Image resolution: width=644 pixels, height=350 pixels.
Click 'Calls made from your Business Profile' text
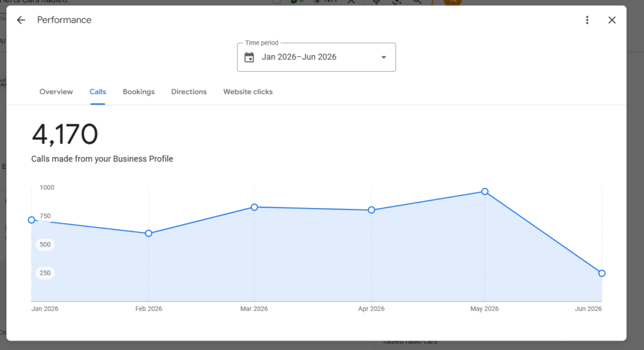[x=103, y=159]
